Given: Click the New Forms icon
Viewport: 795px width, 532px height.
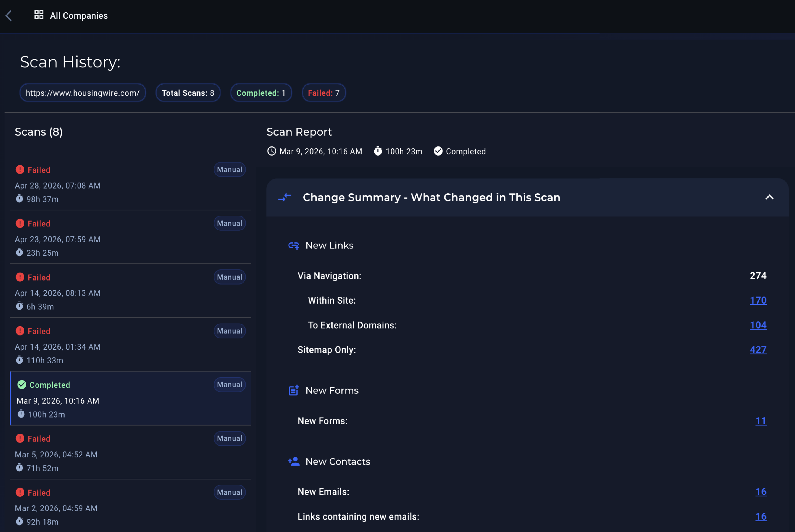Looking at the screenshot, I should (294, 390).
